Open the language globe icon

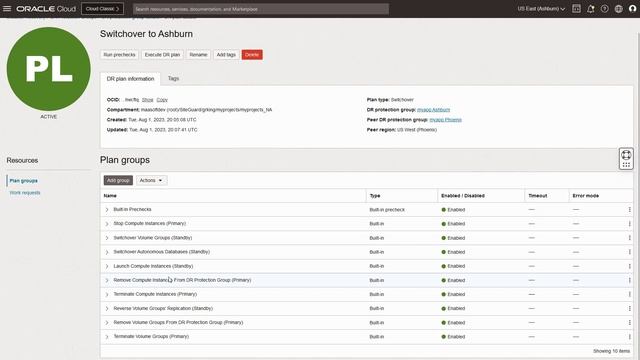619,9
